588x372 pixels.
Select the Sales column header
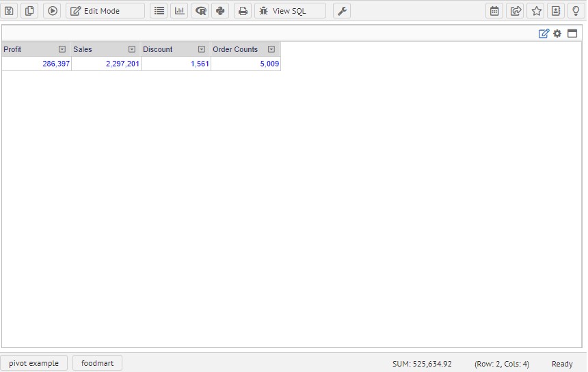[x=106, y=49]
